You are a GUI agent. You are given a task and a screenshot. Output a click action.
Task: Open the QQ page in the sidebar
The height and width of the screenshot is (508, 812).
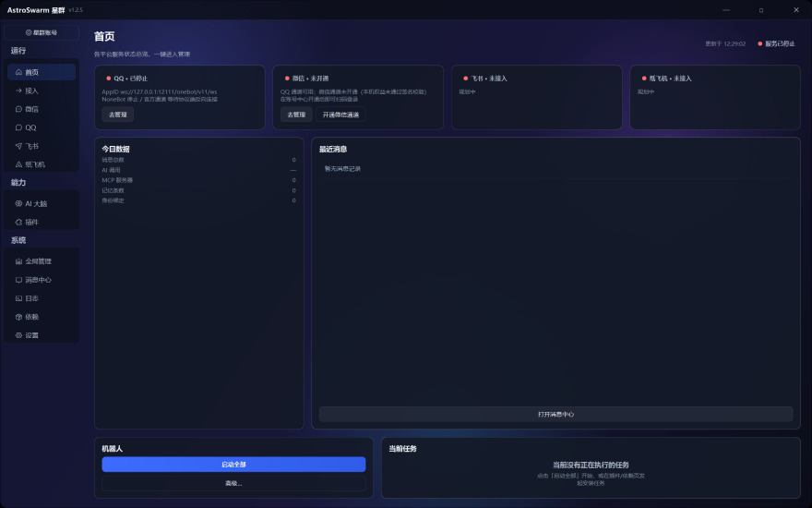42,127
